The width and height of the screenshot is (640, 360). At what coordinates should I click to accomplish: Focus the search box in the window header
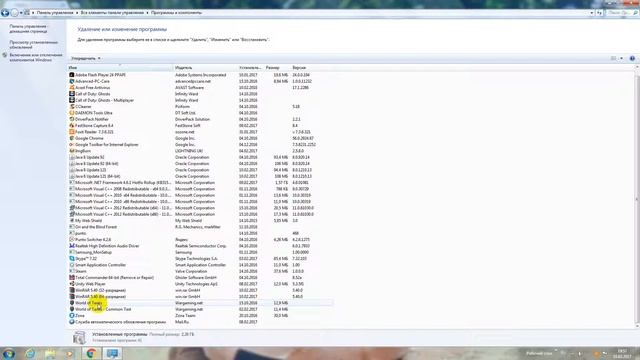click(622, 13)
